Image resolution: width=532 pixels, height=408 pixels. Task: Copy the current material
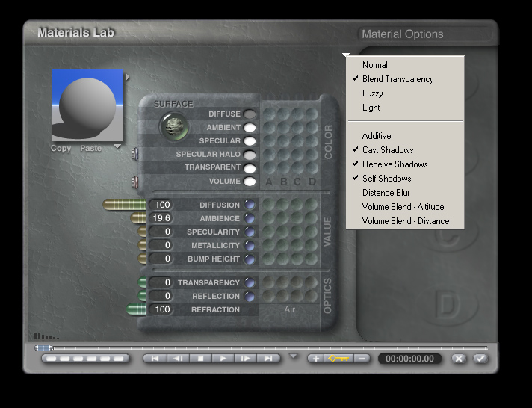[61, 149]
